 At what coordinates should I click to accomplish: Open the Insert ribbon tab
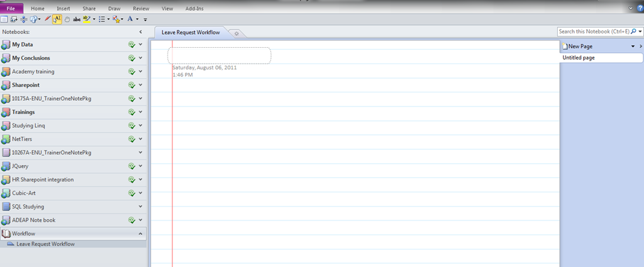(x=64, y=9)
